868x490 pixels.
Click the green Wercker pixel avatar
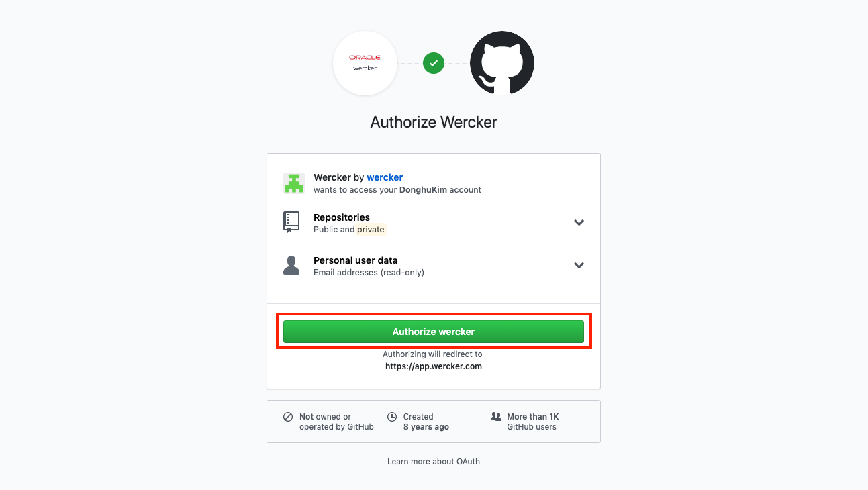294,183
